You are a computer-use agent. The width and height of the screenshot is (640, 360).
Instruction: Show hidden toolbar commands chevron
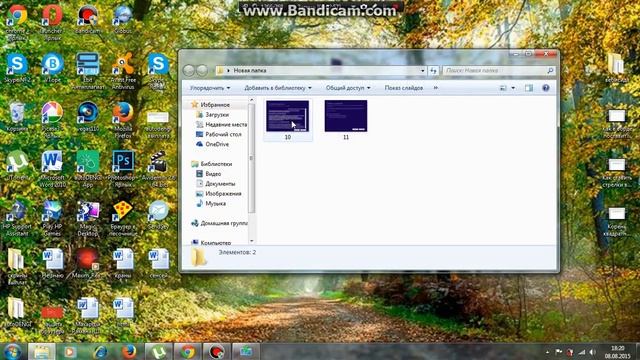pyautogui.click(x=436, y=88)
